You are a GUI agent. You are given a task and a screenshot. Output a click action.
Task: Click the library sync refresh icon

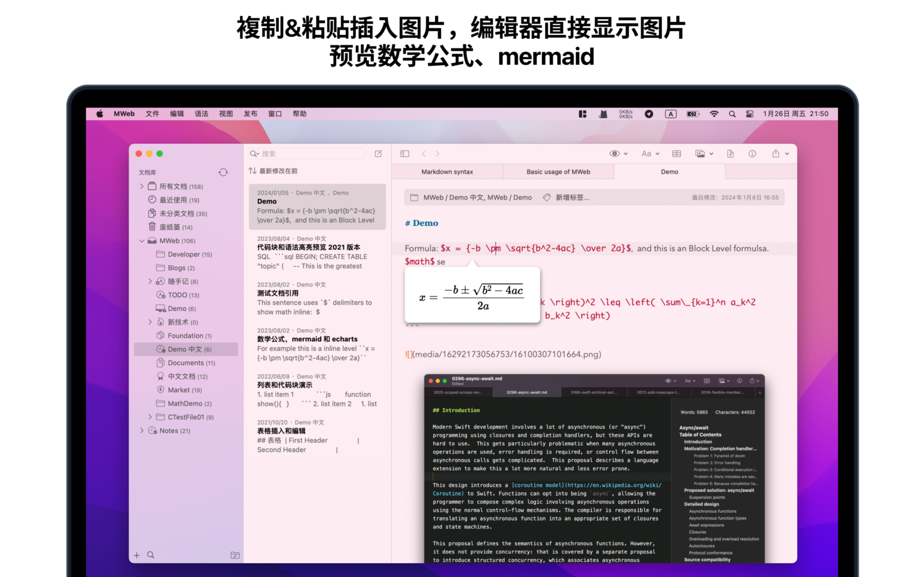(x=223, y=172)
